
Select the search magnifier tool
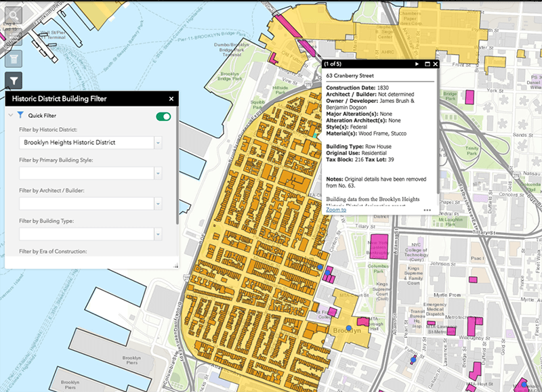[14, 15]
